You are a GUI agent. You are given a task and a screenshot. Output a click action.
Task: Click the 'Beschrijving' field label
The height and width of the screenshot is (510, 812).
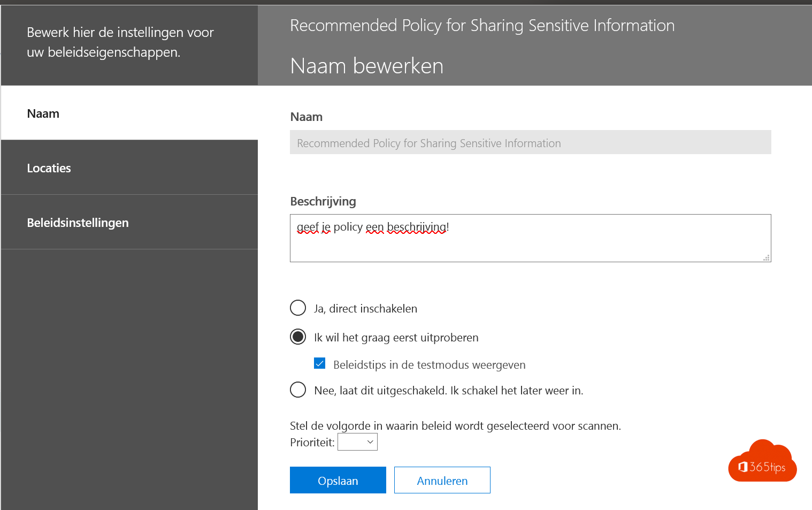click(323, 201)
